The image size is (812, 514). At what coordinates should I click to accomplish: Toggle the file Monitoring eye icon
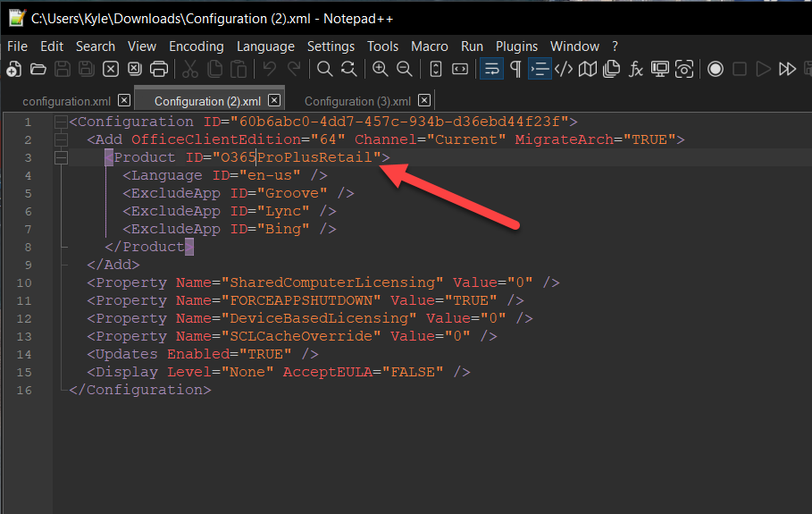coord(684,69)
